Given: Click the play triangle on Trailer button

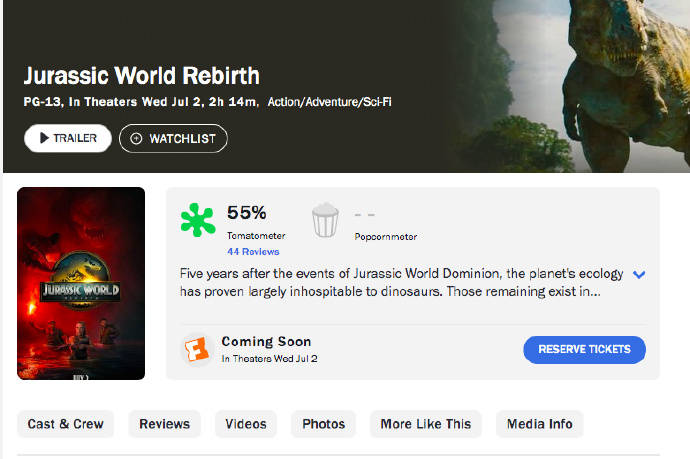Looking at the screenshot, I should point(44,138).
